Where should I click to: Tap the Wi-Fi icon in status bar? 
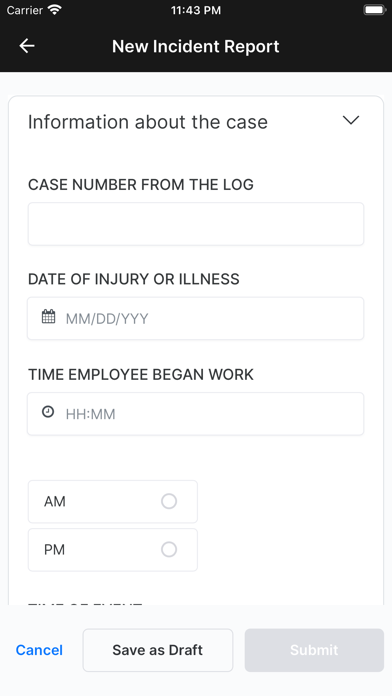pyautogui.click(x=55, y=10)
